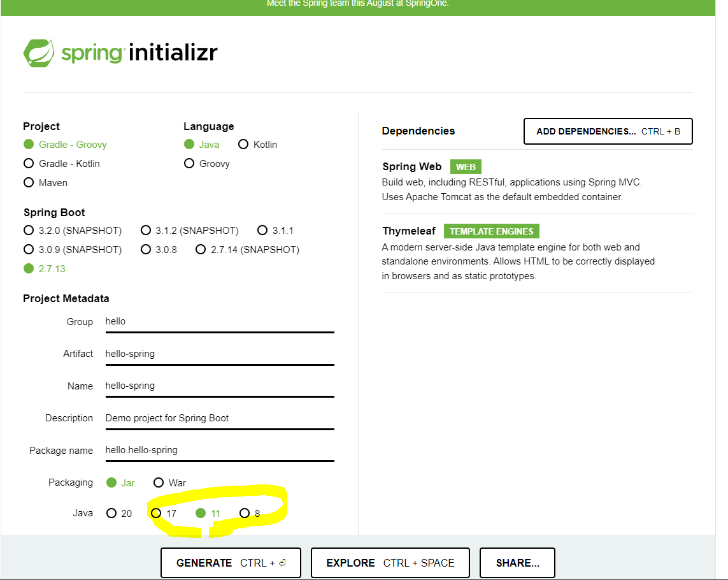Click the Spring Web description text
This screenshot has height=580, width=728.
coord(511,190)
